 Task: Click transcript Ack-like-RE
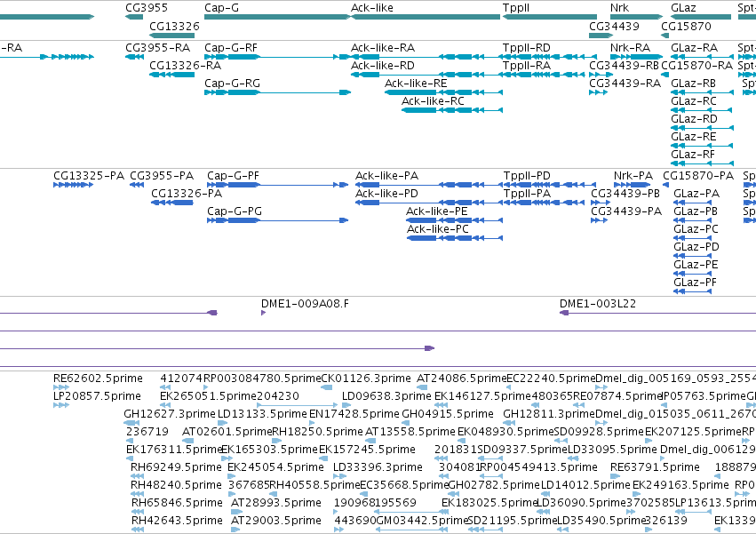[x=443, y=92]
